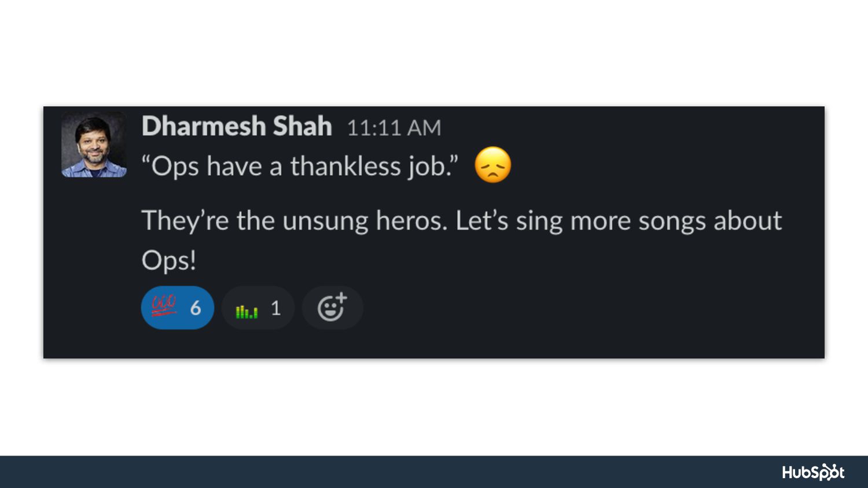Click "Ops!" on the last message line
Viewport: 868px width, 488px height.
pos(169,261)
